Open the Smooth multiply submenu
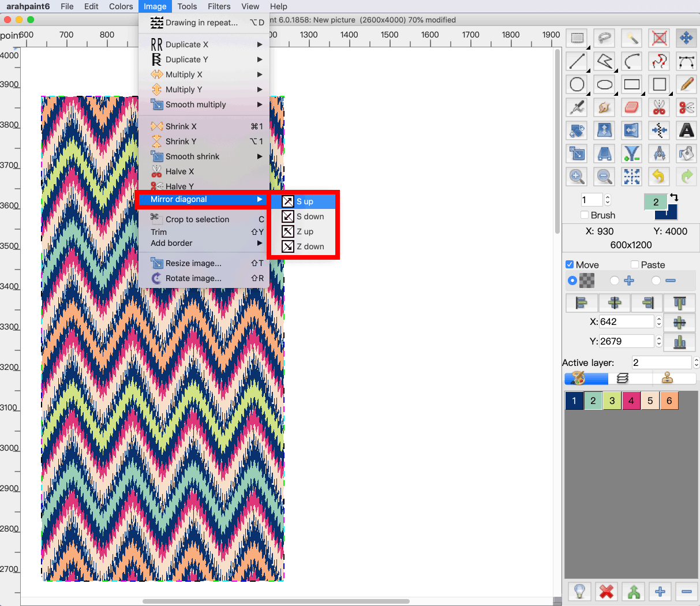The image size is (700, 606). [x=204, y=104]
